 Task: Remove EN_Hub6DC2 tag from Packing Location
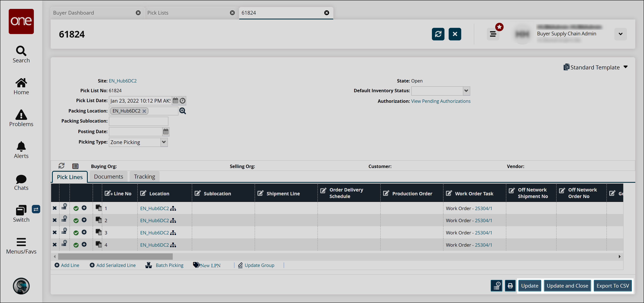(x=144, y=111)
